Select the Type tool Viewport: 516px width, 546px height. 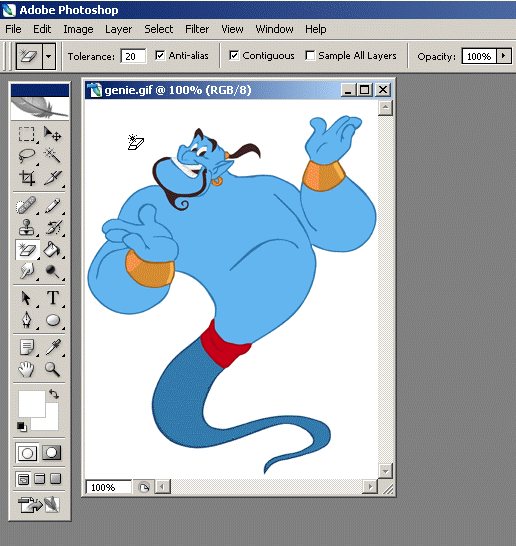click(x=53, y=298)
